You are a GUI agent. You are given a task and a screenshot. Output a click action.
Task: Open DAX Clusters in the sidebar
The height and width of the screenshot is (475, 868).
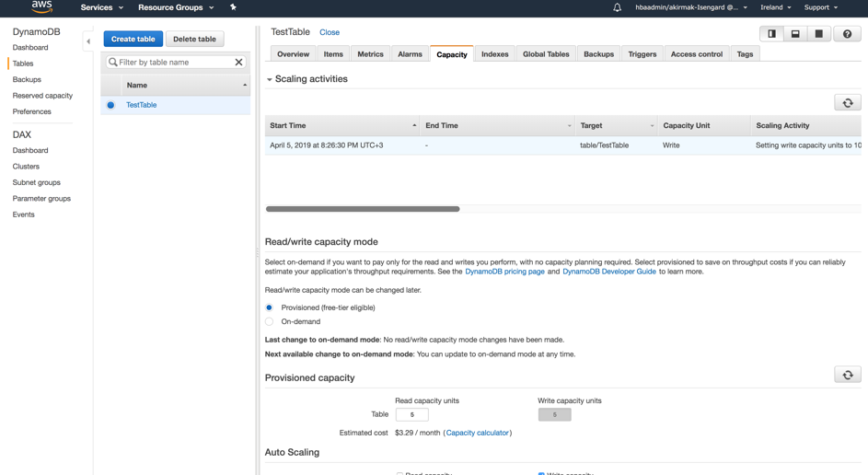[x=26, y=167]
